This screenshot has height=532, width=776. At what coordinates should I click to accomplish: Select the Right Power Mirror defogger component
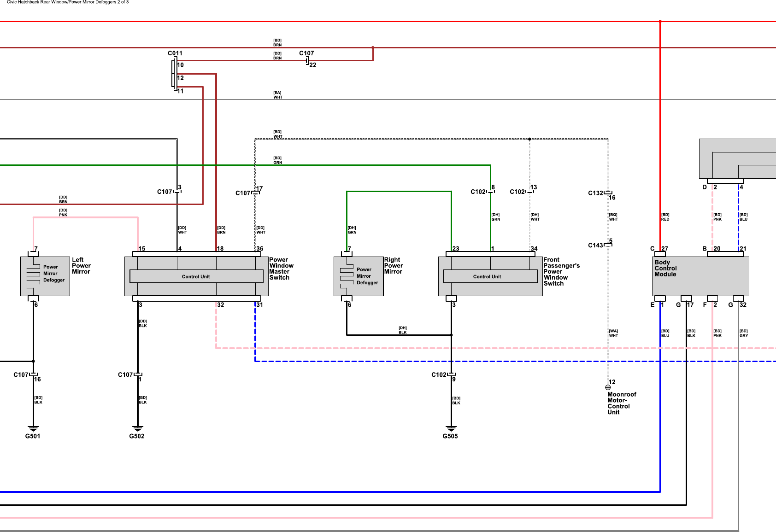click(359, 276)
